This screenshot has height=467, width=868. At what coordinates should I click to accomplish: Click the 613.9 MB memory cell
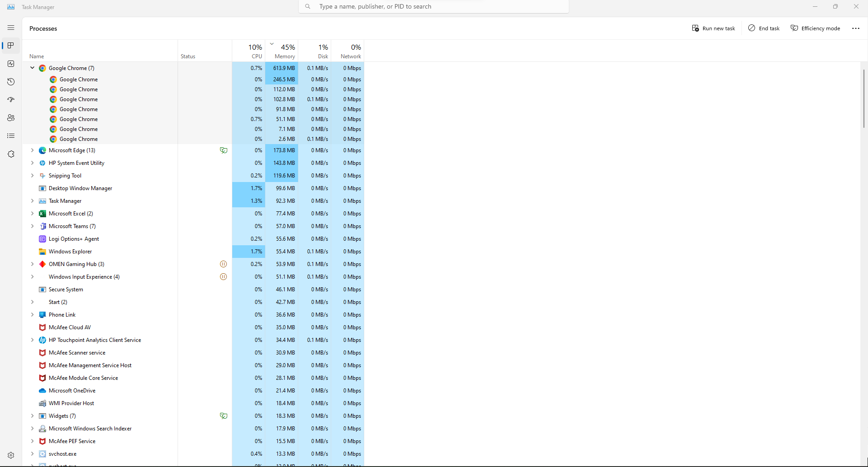pos(282,68)
